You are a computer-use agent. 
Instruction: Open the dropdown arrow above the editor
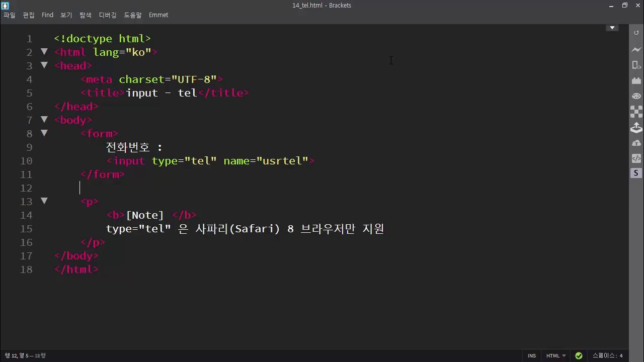pos(612,28)
